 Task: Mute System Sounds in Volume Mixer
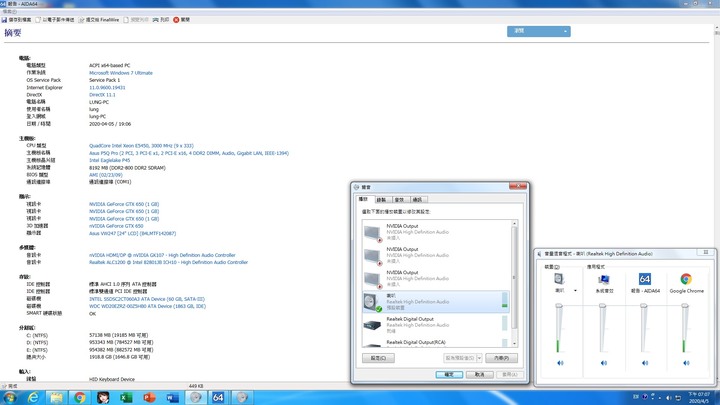point(604,363)
